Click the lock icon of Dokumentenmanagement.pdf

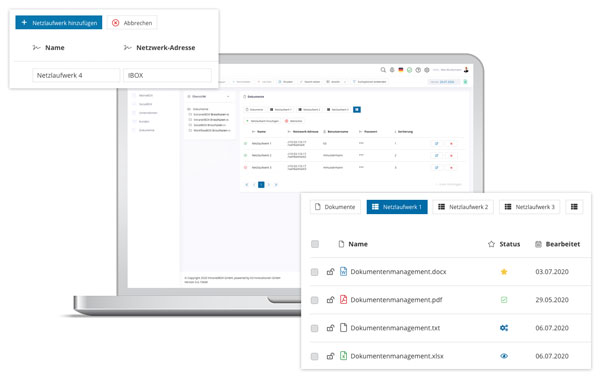point(330,300)
